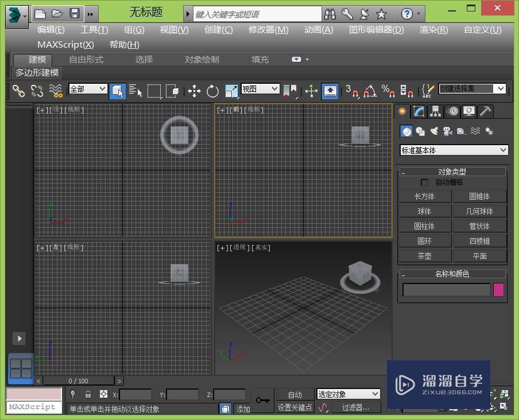The height and width of the screenshot is (420, 519).
Task: Activate the Rotate tool
Action: pos(212,91)
